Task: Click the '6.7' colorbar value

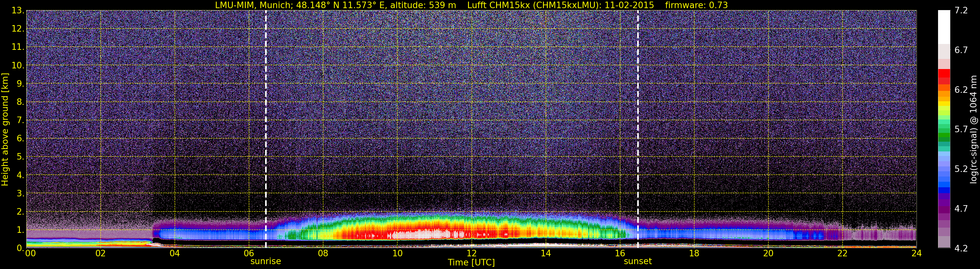Action: 961,50
